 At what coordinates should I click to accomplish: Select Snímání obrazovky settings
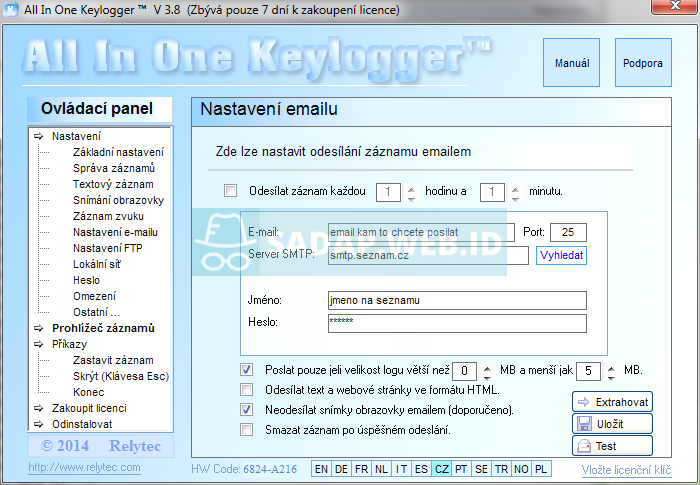118,201
